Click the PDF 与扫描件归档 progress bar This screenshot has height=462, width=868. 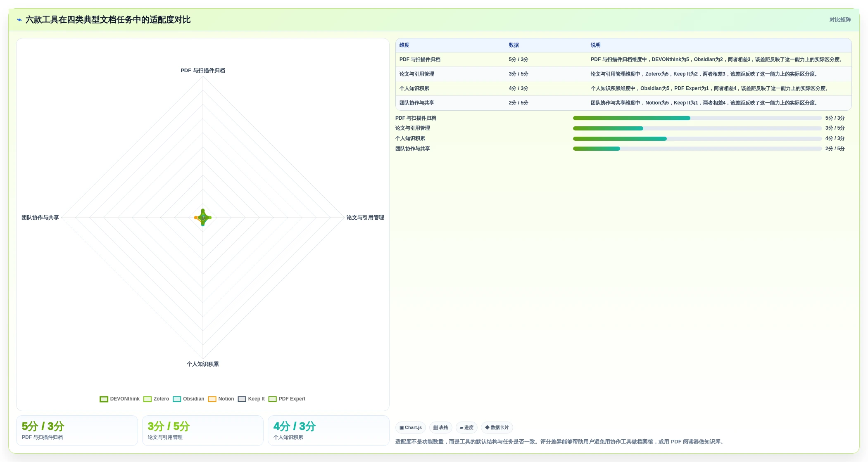(x=697, y=118)
